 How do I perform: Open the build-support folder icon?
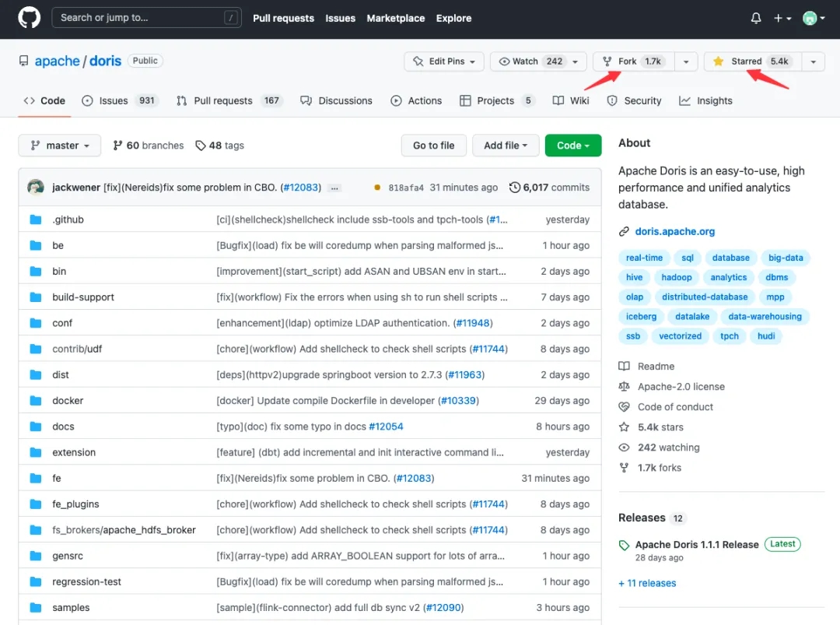(x=36, y=297)
